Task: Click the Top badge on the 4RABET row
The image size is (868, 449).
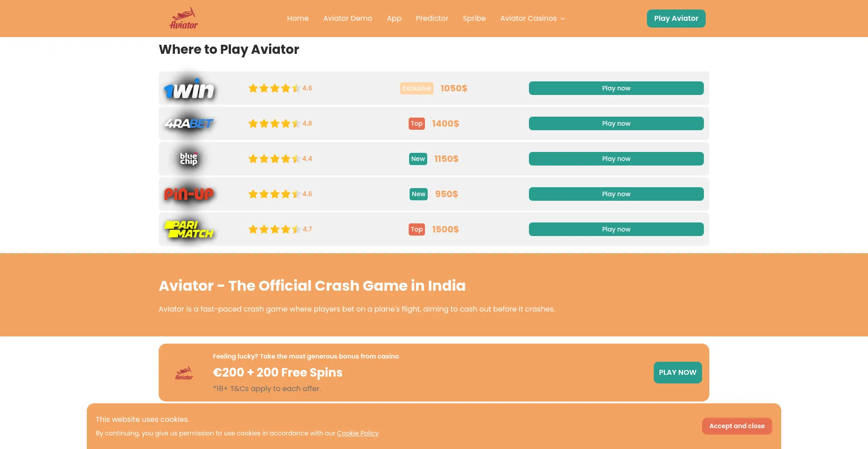Action: pyautogui.click(x=417, y=123)
